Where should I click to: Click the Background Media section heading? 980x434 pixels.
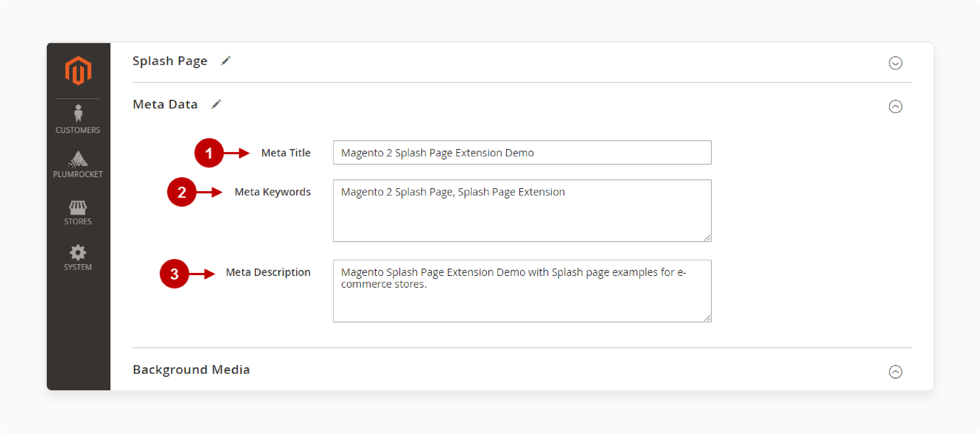click(191, 370)
